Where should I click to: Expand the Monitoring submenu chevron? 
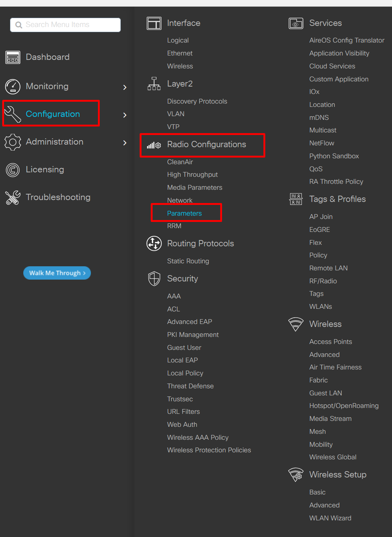click(x=125, y=87)
